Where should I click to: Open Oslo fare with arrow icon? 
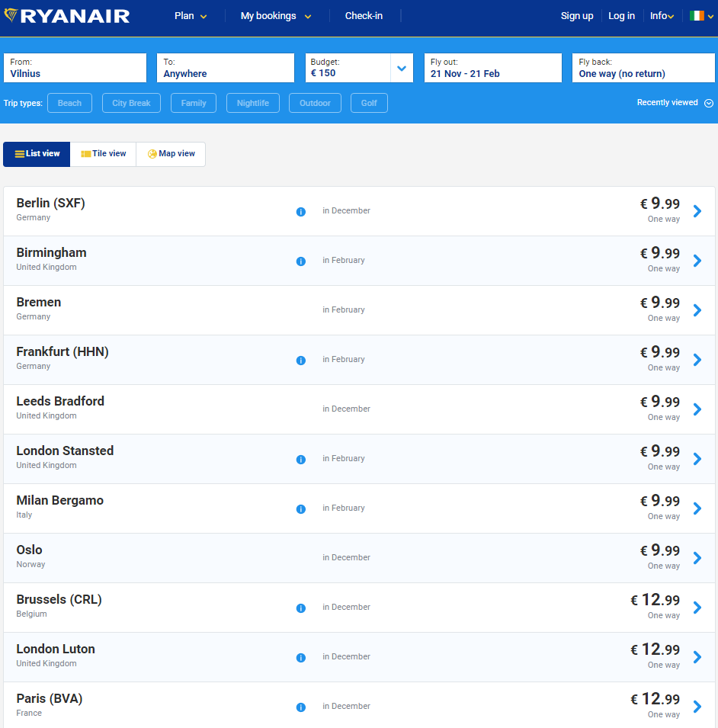pos(697,558)
